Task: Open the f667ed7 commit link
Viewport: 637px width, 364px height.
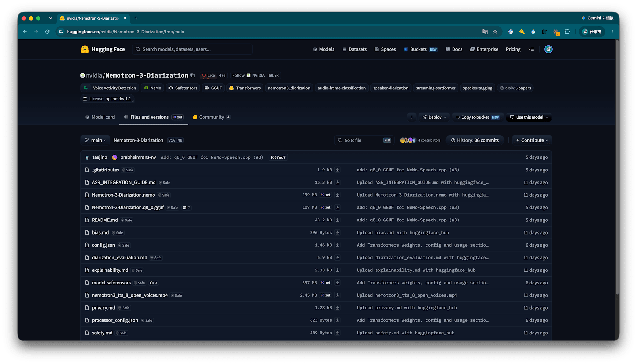Action: [278, 157]
